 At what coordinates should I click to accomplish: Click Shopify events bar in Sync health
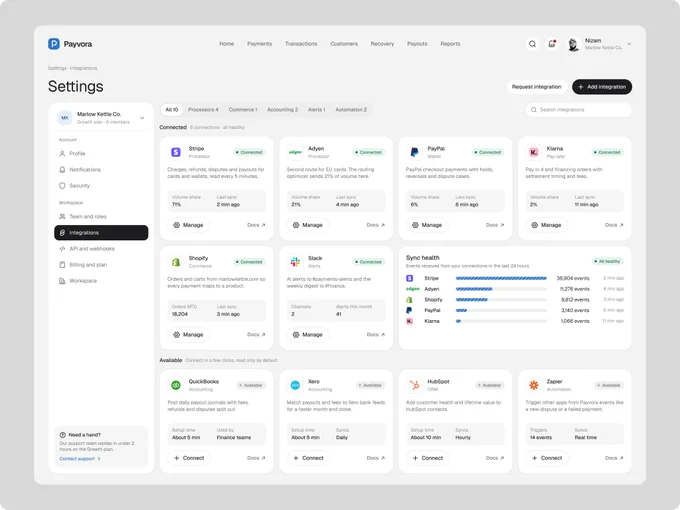(501, 300)
